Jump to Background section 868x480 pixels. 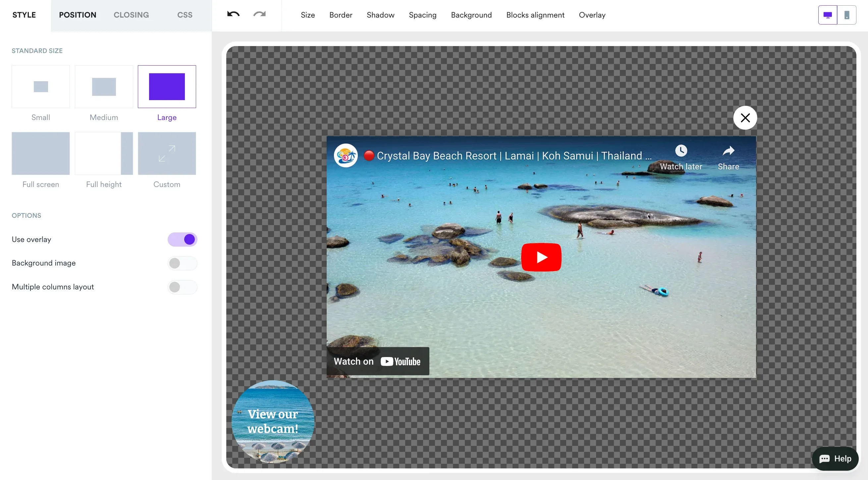[471, 15]
